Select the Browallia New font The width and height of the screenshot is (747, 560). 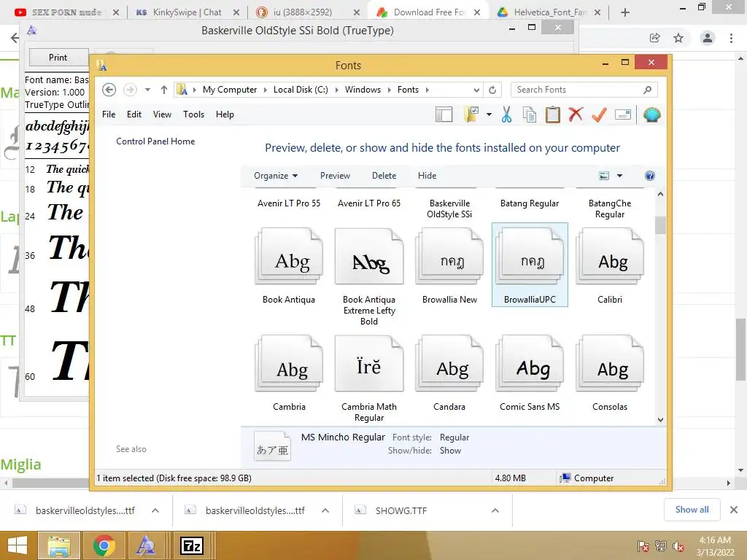tap(449, 265)
